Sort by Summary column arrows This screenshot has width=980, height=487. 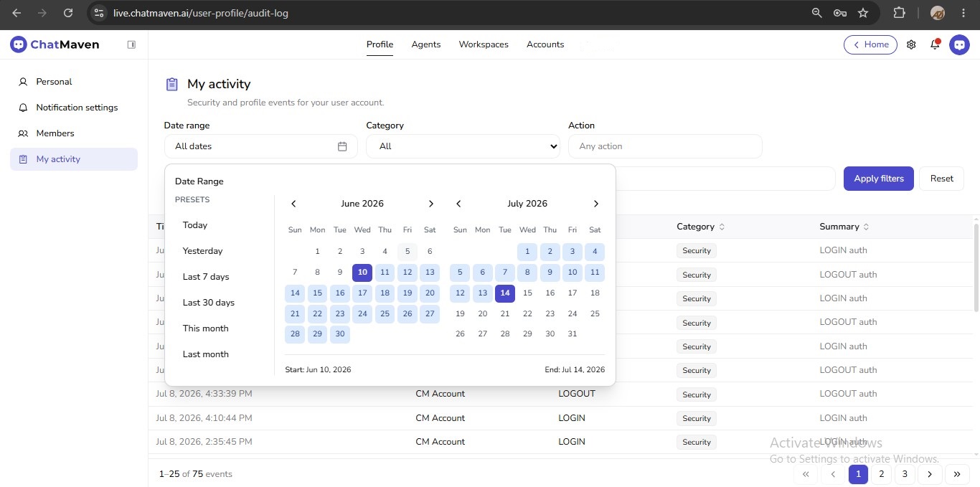(x=866, y=227)
